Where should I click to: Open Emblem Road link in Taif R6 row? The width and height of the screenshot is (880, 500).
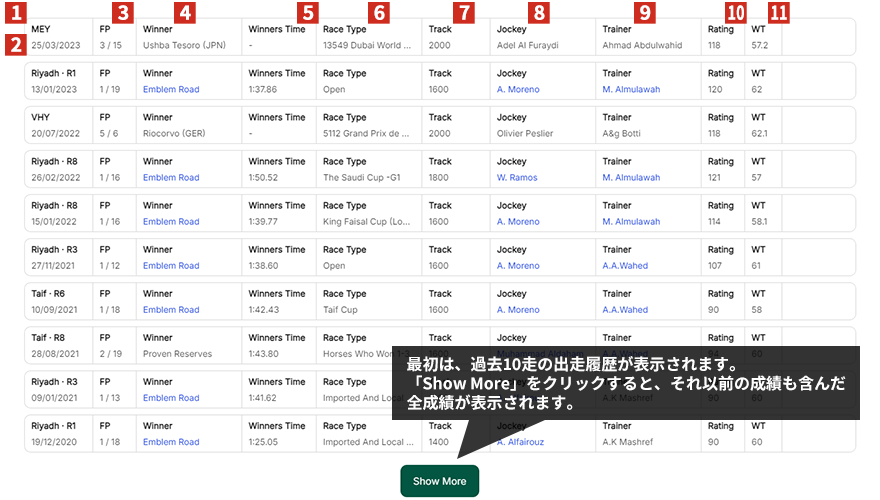[x=171, y=310]
